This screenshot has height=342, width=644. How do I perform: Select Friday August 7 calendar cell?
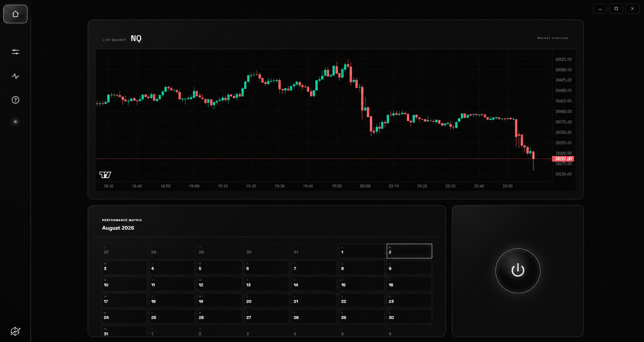314,268
